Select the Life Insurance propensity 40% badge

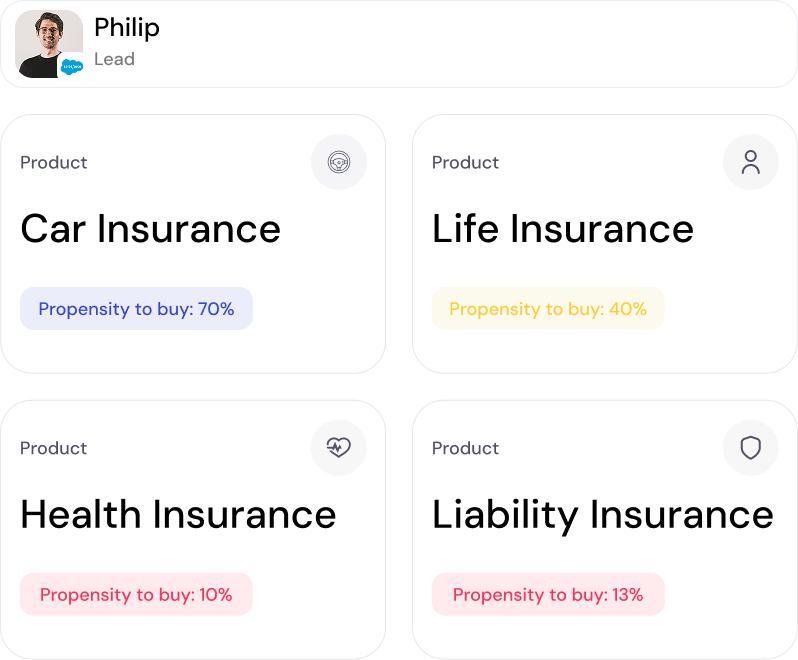click(x=548, y=309)
